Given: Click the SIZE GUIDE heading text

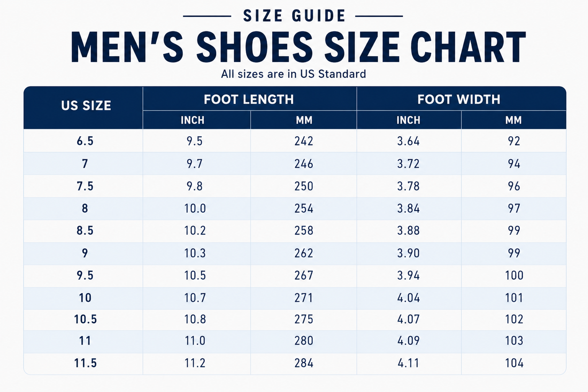Looking at the screenshot, I should 294,16.
